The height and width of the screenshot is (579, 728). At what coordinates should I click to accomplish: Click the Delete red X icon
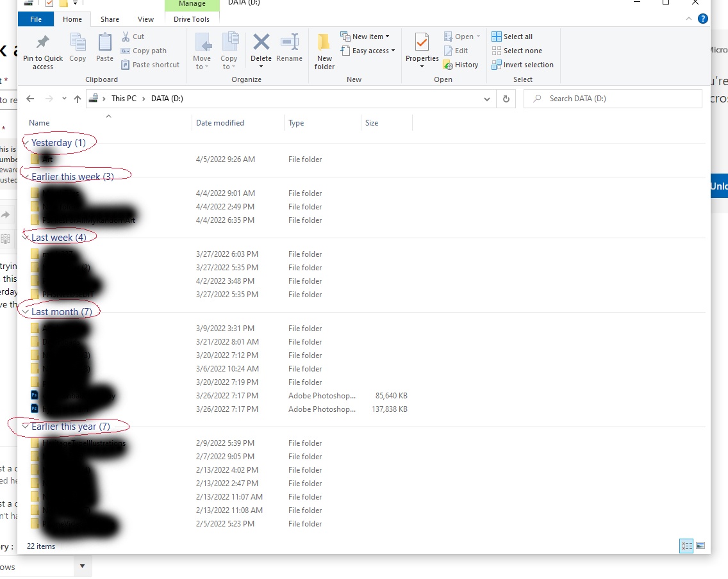pyautogui.click(x=261, y=42)
